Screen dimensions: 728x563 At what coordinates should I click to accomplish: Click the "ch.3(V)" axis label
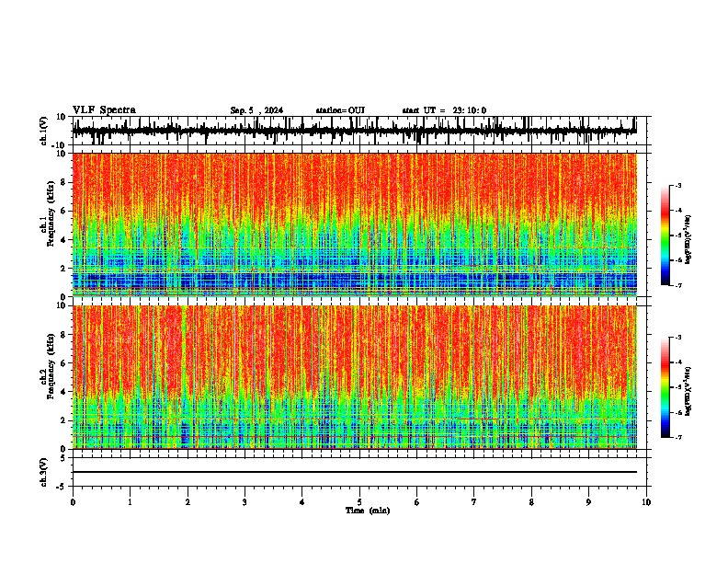point(44,472)
